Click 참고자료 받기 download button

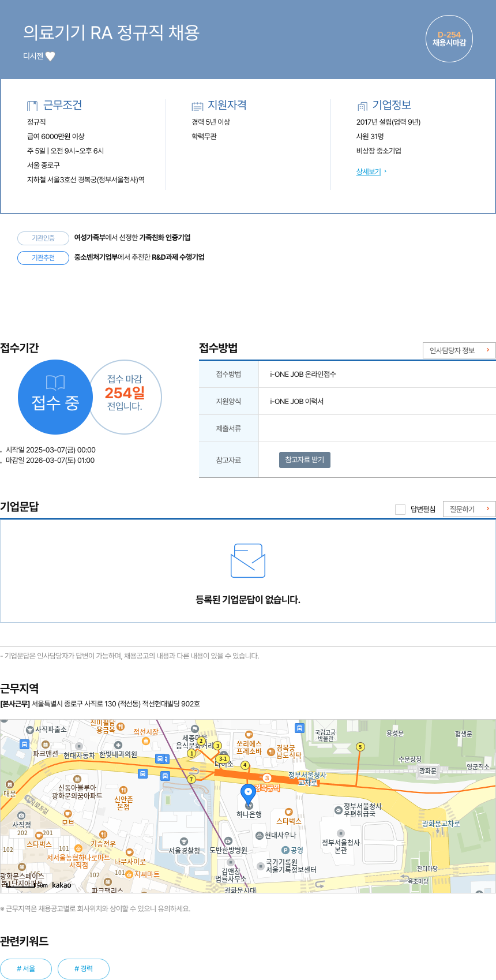pyautogui.click(x=305, y=460)
